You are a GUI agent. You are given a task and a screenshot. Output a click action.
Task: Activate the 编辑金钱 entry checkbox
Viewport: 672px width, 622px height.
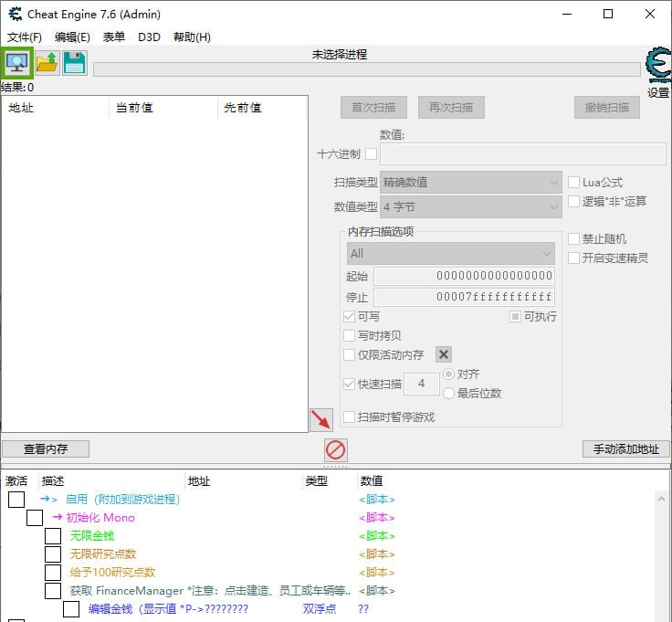coord(71,609)
